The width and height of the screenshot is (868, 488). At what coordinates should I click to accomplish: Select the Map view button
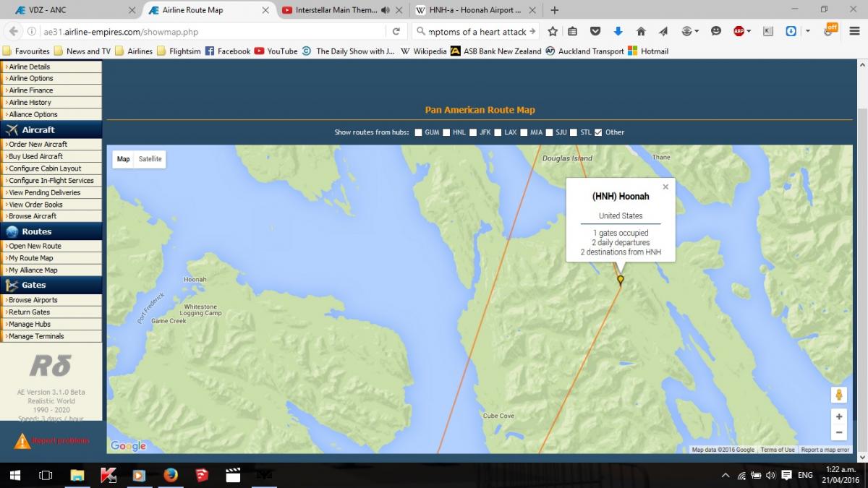coord(124,159)
